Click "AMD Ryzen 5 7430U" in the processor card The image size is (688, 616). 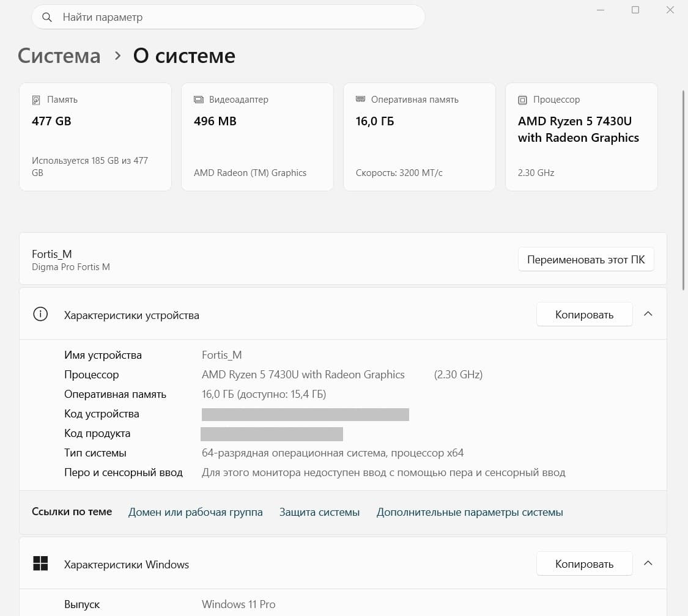click(575, 121)
